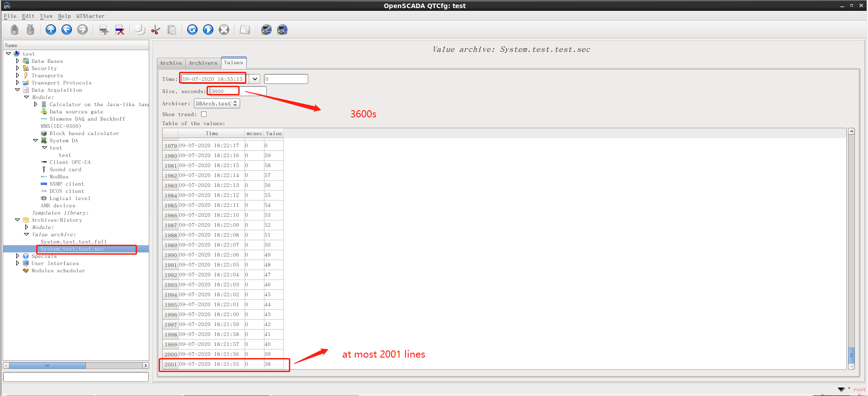The image size is (868, 396).
Task: Click the Size, seconds input field
Action: pos(237,91)
